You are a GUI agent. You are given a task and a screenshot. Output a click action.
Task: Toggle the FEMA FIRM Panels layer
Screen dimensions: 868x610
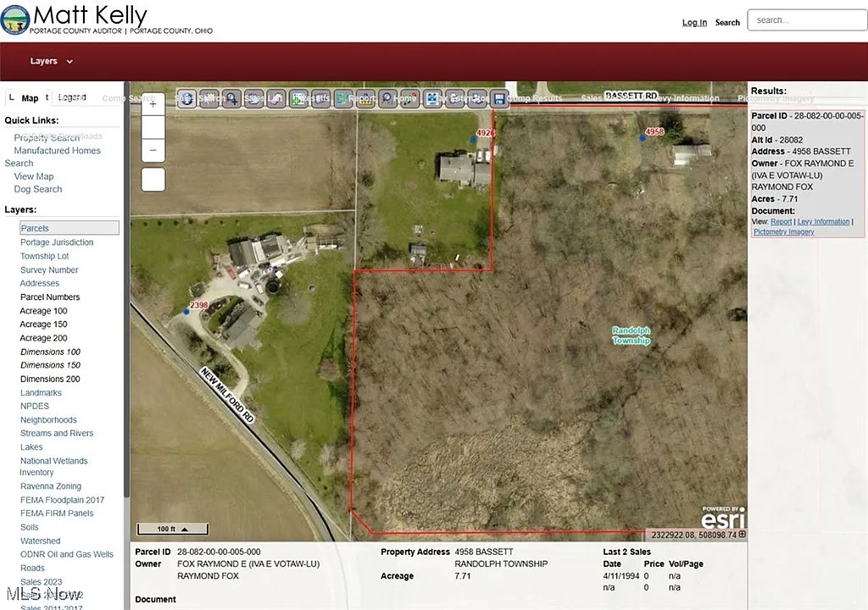(57, 513)
